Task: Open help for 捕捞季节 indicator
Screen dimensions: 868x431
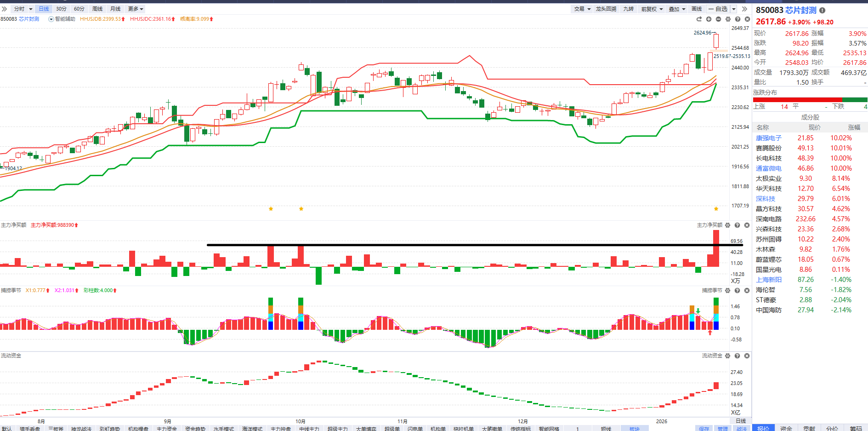Action: point(737,291)
